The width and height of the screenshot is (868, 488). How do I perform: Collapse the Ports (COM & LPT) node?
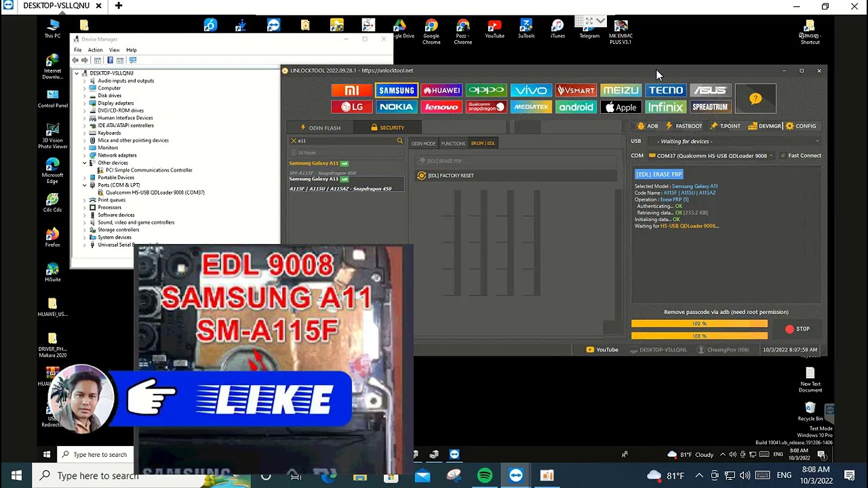[85, 185]
